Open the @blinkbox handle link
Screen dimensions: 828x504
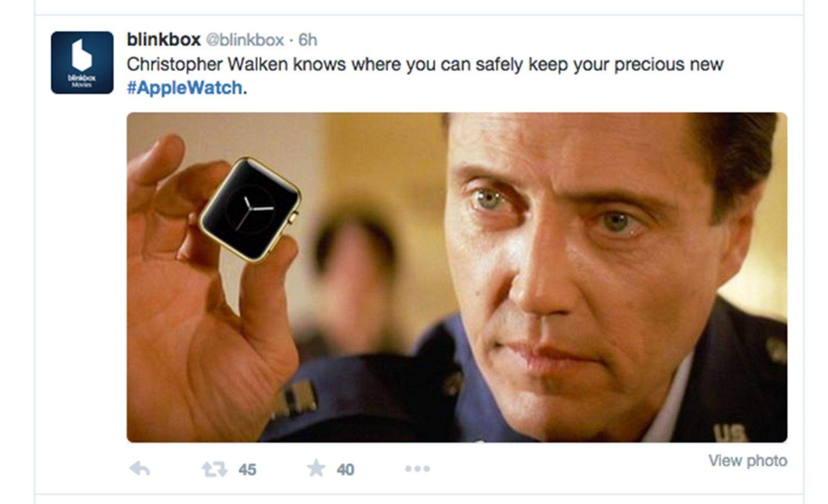click(245, 40)
